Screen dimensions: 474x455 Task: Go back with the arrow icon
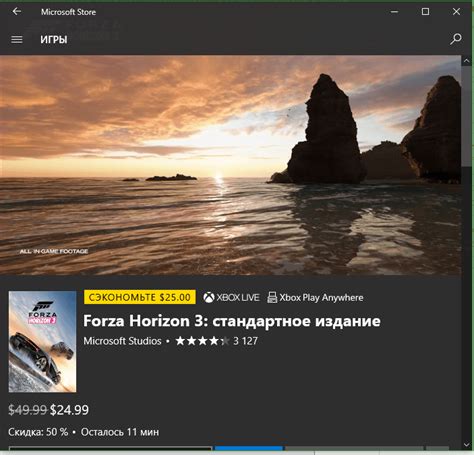[x=17, y=12]
